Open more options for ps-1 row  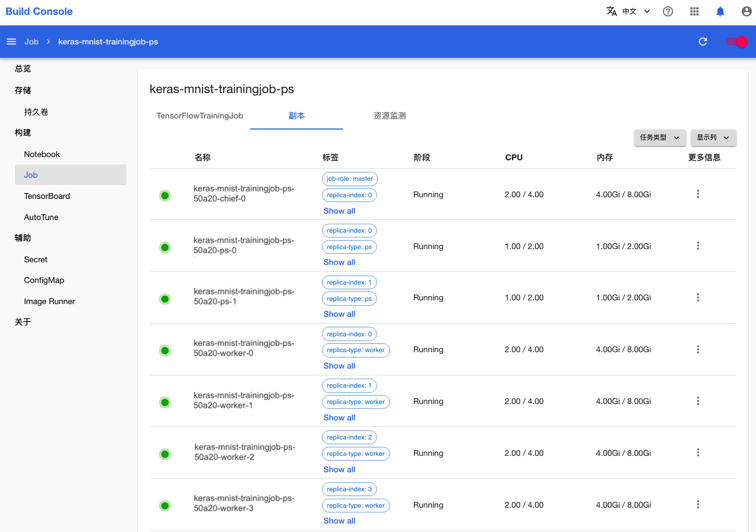coord(698,298)
